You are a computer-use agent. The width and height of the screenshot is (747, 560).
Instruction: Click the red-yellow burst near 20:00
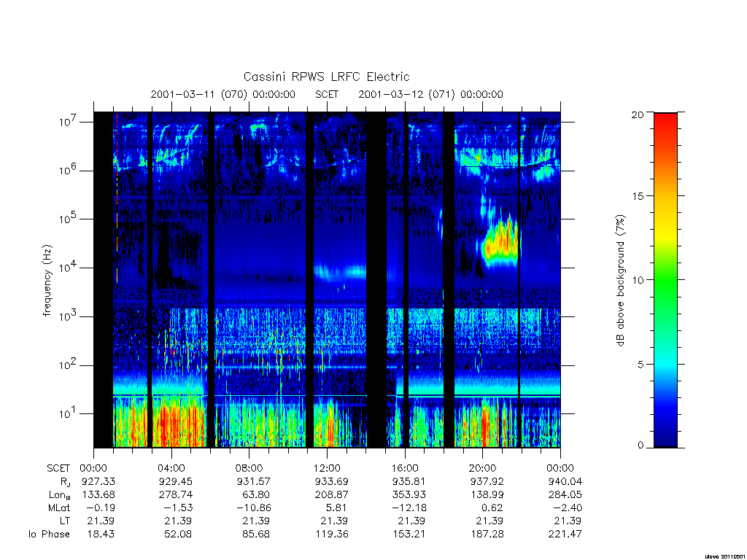[500, 244]
